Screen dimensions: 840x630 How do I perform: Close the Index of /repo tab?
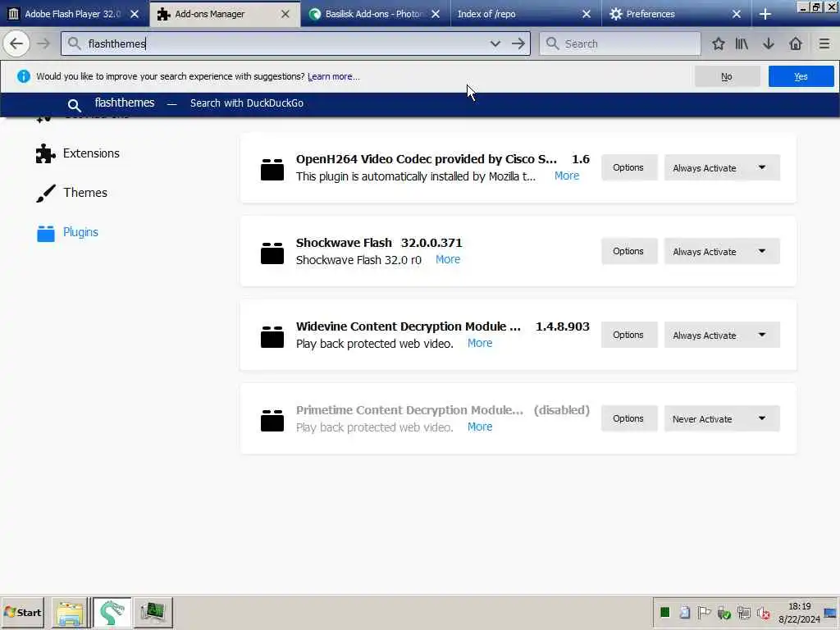click(586, 14)
